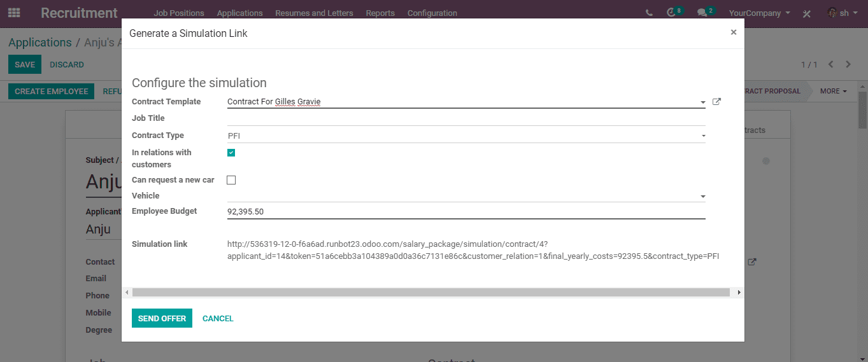The image size is (868, 362).
Task: Open the apps grid menu icon
Action: [x=13, y=13]
